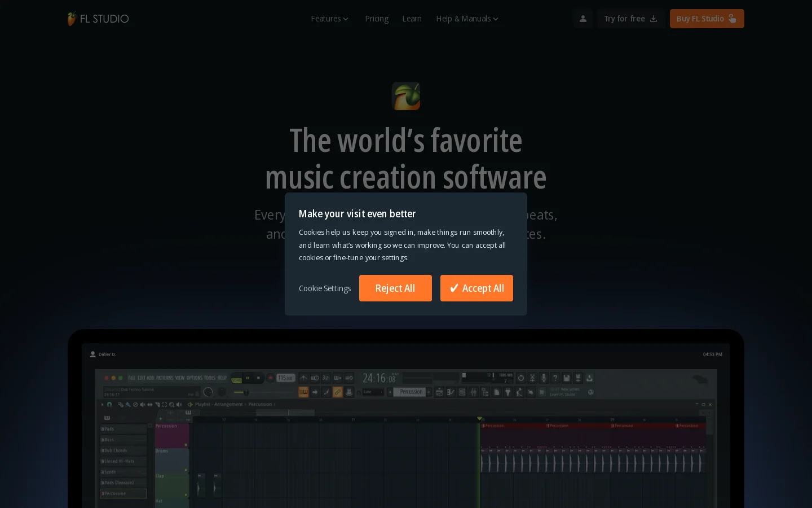812x508 pixels.
Task: Click the Try for free button
Action: click(630, 19)
